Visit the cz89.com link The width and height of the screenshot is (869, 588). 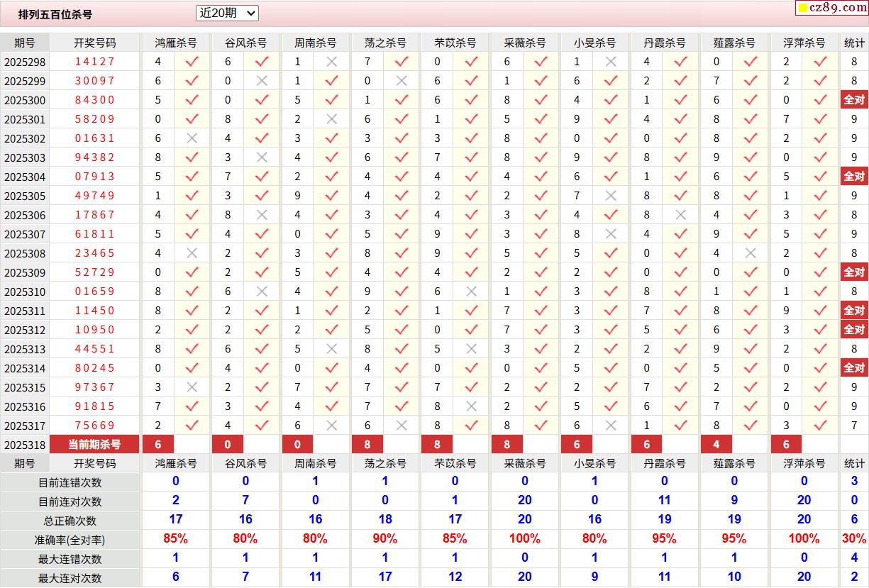coord(831,8)
